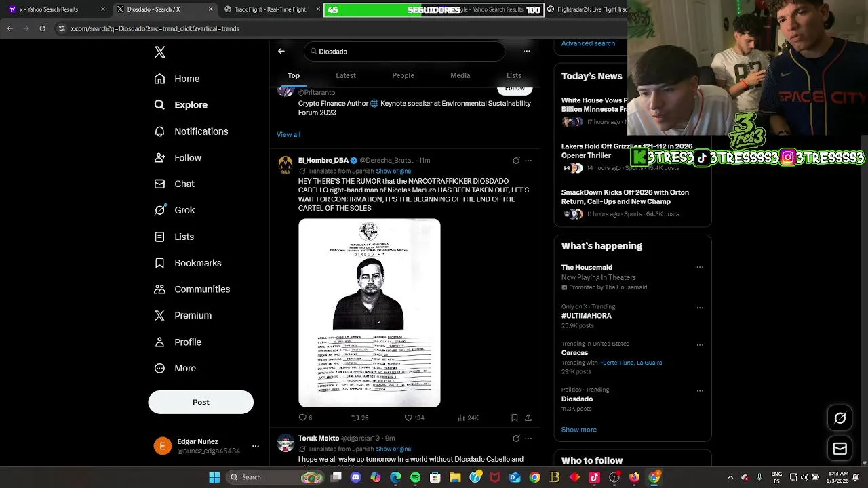Click Show original on El_Hombre_DBA post
Image resolution: width=868 pixels, height=488 pixels.
click(x=394, y=171)
